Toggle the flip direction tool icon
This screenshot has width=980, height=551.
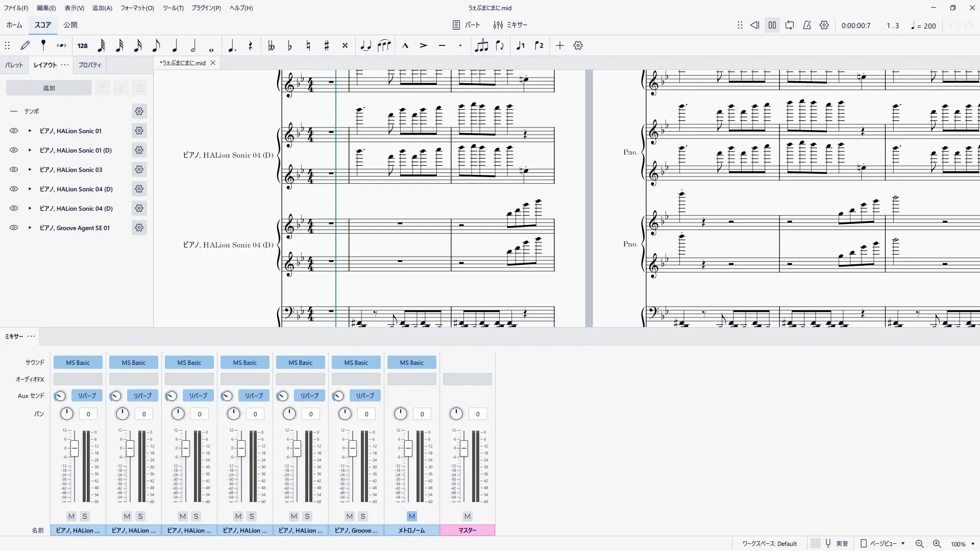click(x=500, y=46)
